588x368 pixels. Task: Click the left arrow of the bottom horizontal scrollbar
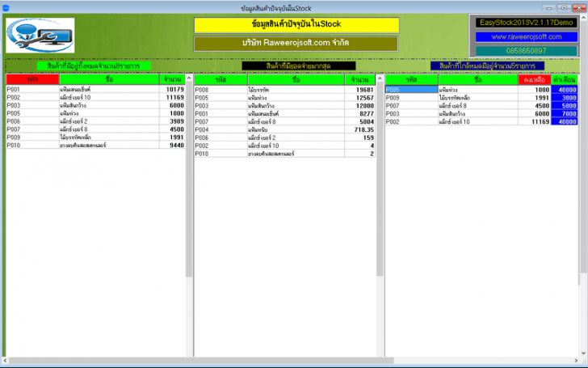5,361
